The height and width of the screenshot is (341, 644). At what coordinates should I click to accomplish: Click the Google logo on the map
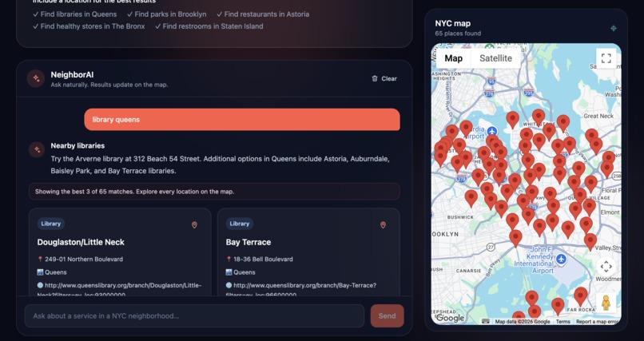point(450,318)
